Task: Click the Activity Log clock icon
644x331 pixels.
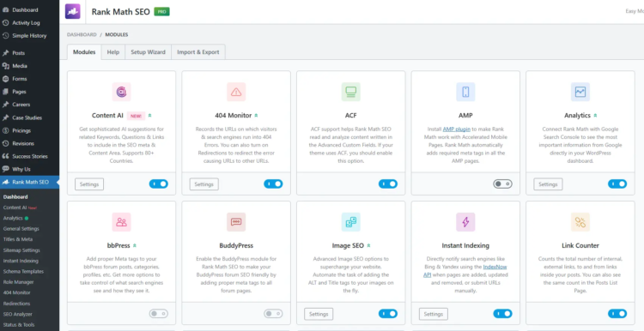Action: pyautogui.click(x=5, y=23)
